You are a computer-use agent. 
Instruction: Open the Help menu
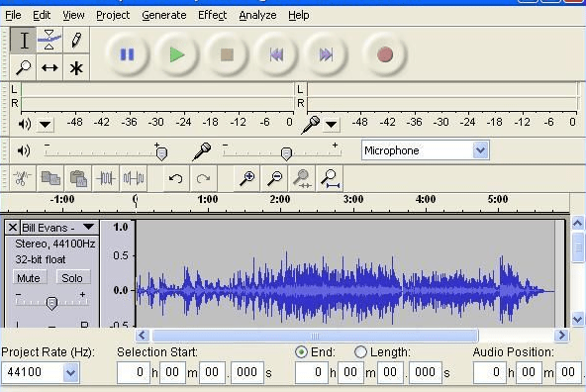point(299,15)
